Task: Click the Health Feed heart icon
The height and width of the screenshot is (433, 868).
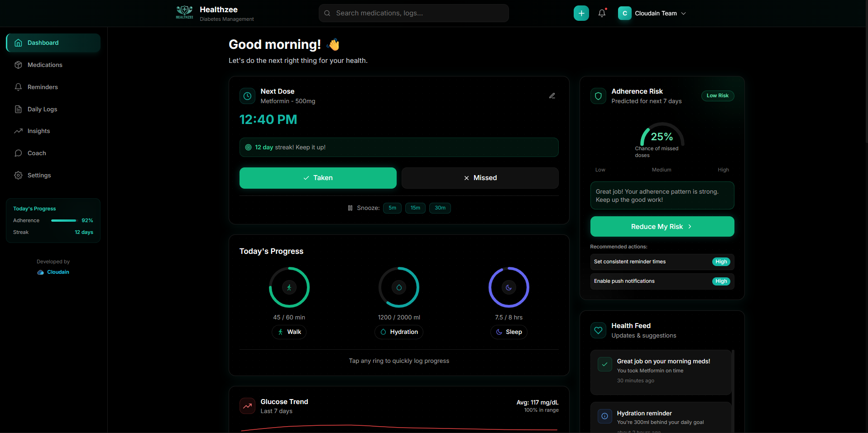Action: tap(598, 330)
